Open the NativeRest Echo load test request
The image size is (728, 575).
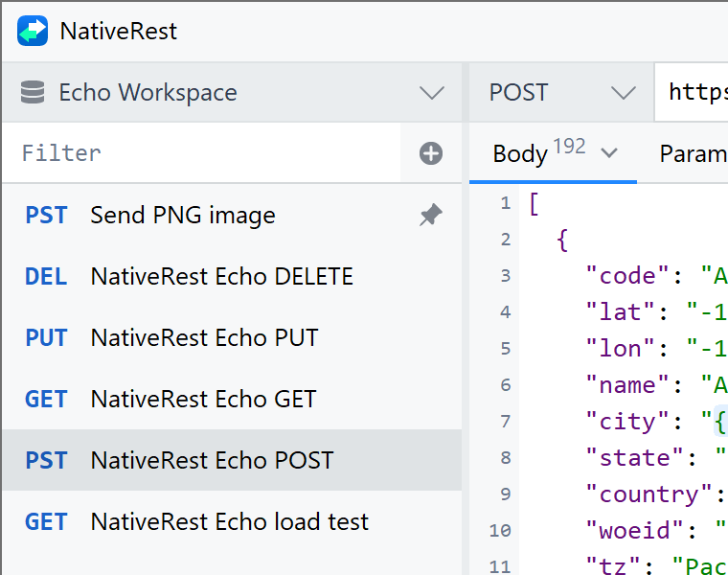[232, 521]
